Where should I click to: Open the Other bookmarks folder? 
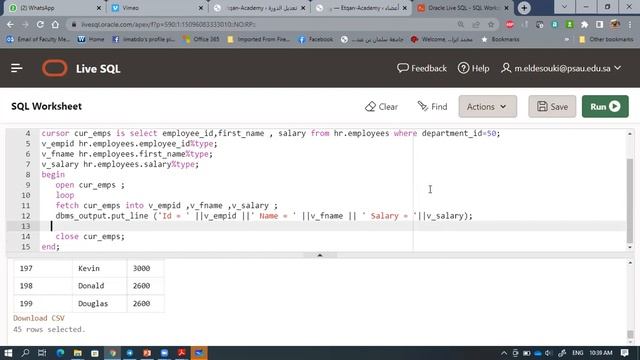click(x=606, y=39)
